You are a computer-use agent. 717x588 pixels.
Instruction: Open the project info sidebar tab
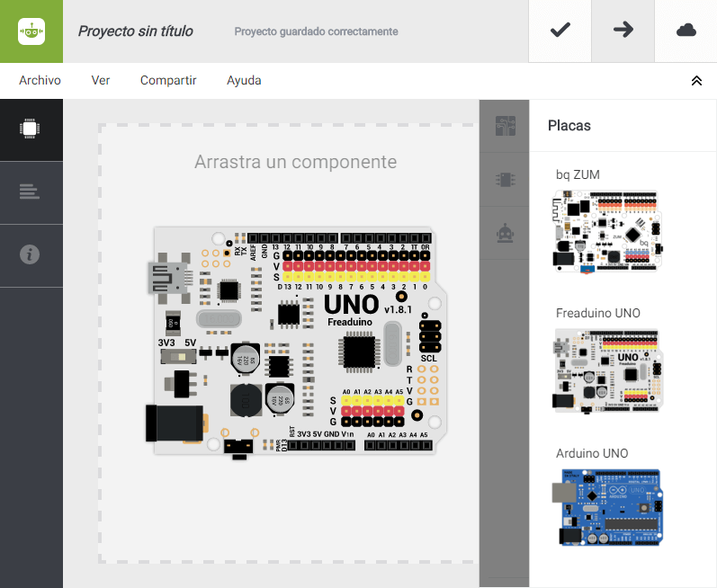(31, 255)
